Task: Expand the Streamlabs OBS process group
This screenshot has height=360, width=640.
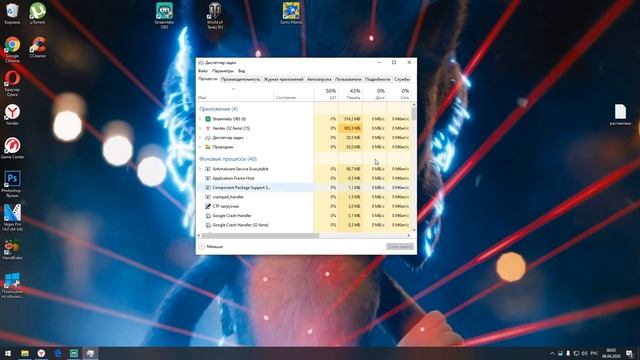Action: click(200, 119)
